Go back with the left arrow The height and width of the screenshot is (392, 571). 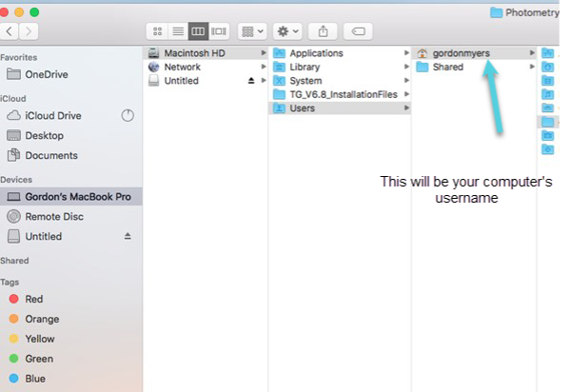(x=10, y=31)
